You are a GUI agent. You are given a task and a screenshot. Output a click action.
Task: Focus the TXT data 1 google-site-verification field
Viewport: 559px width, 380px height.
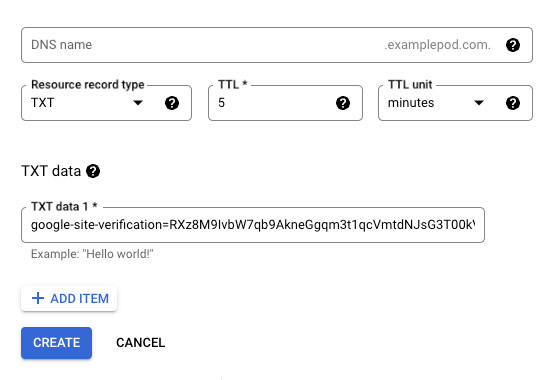[253, 225]
